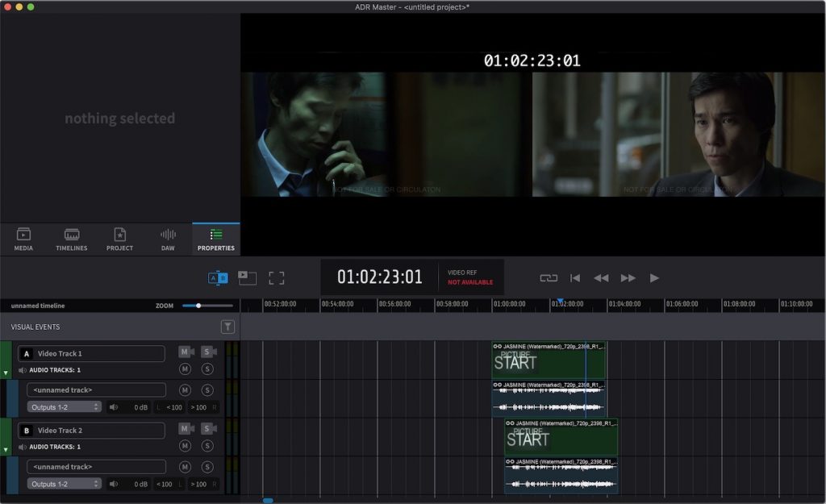Rename the unnamed track under Video Track 2

97,467
